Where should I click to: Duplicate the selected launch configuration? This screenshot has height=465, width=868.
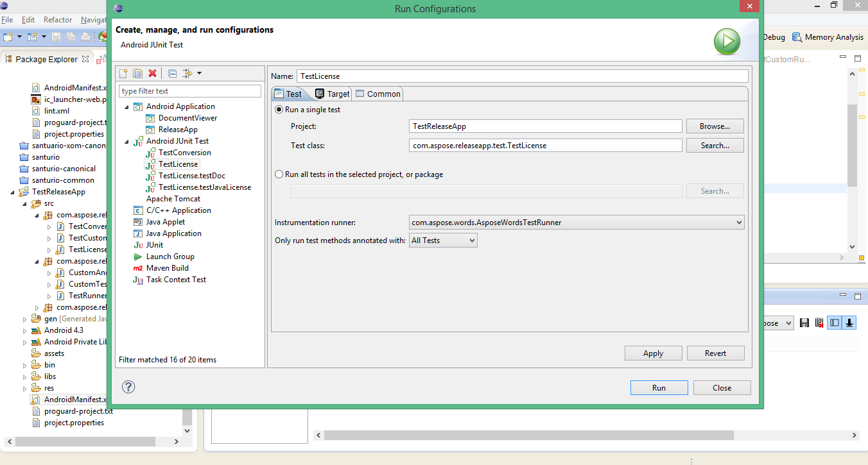coord(137,73)
